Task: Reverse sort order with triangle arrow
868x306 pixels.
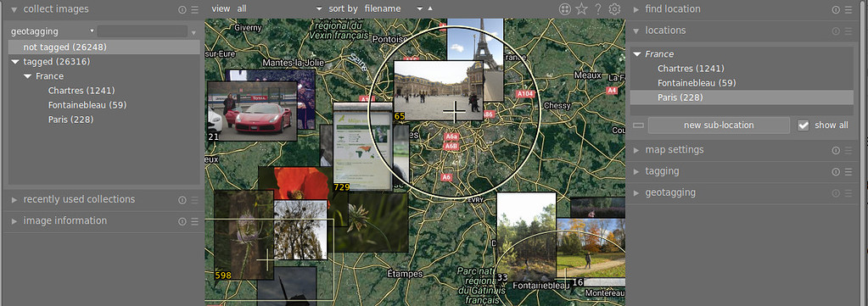Action: tap(431, 8)
